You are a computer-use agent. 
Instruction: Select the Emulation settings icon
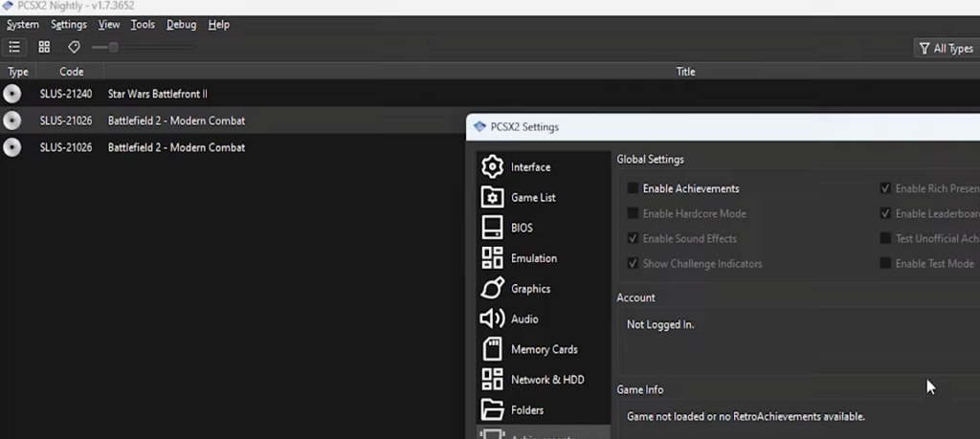(x=493, y=258)
